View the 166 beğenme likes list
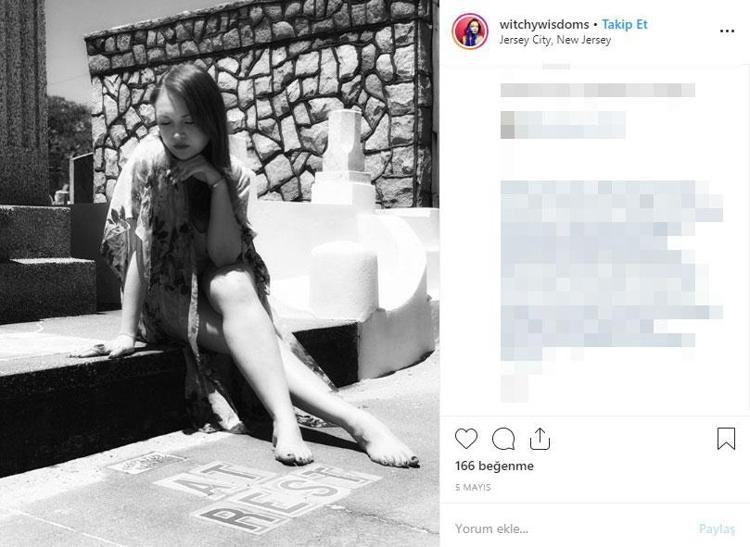Screen dimensions: 750x547 coord(494,466)
